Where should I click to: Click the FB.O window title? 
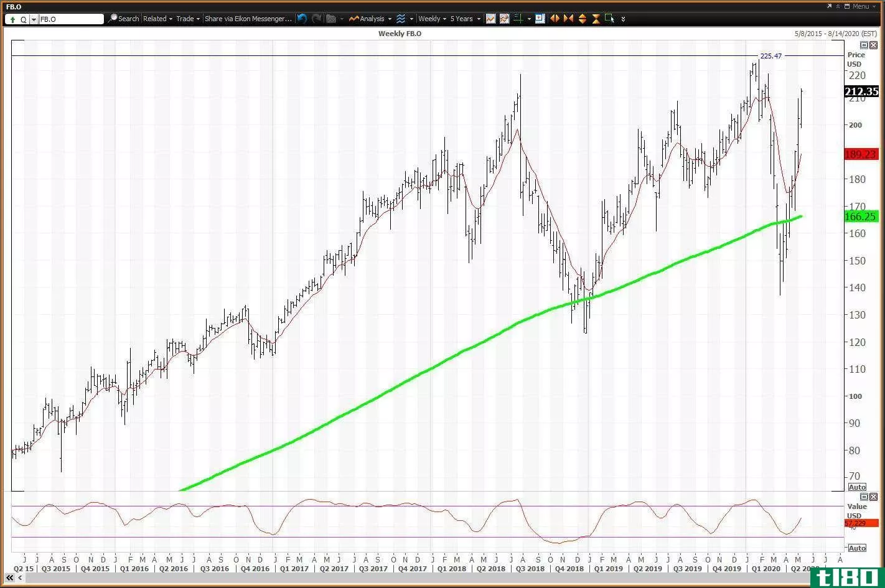14,7
